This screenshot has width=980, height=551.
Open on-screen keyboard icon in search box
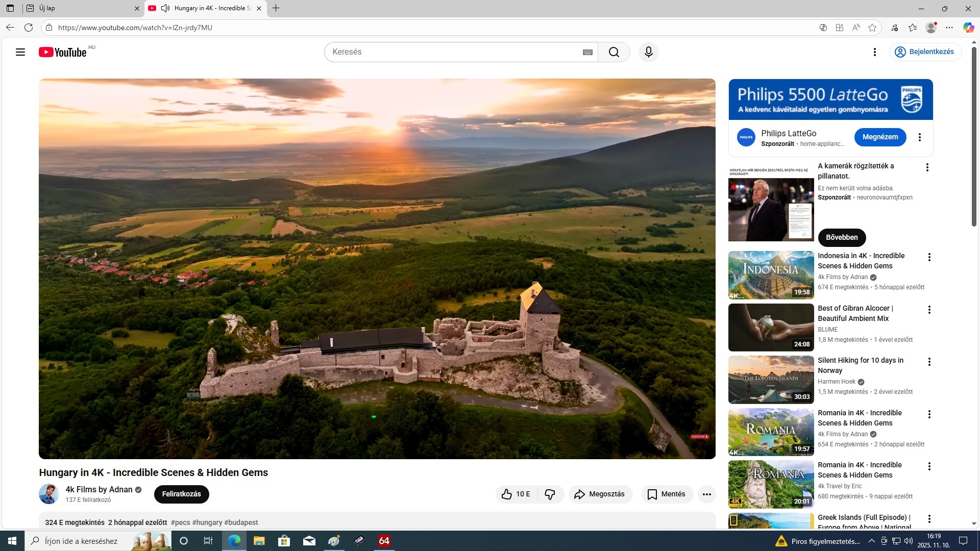point(587,52)
